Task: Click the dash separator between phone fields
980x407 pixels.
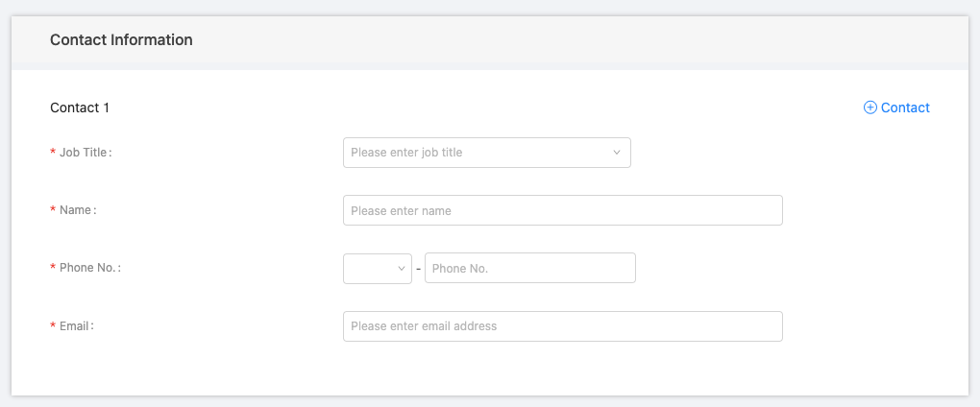Action: tap(418, 269)
